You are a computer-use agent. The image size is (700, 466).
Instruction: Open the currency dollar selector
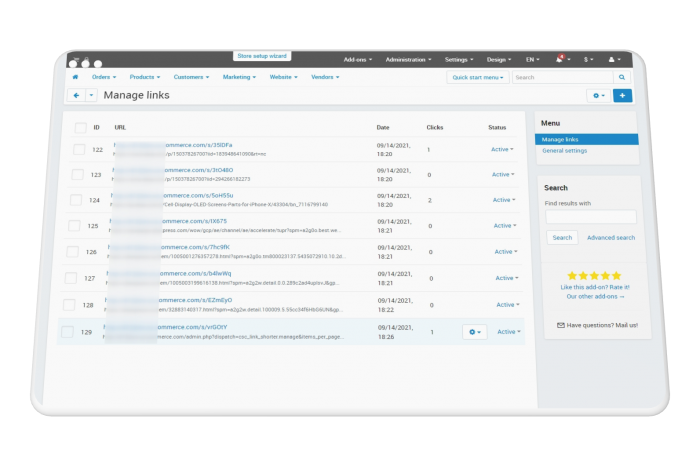click(588, 59)
